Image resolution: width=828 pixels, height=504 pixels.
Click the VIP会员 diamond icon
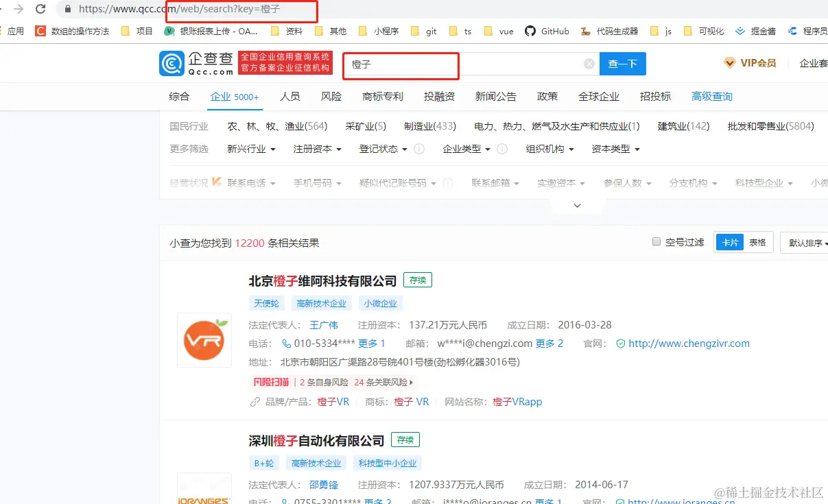(x=730, y=63)
